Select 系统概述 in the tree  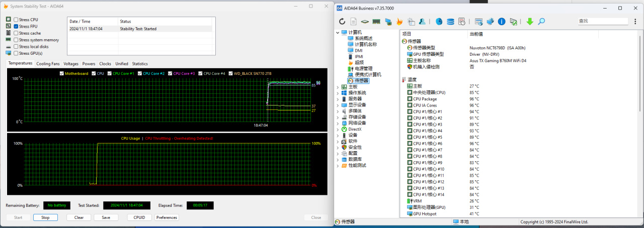(363, 38)
